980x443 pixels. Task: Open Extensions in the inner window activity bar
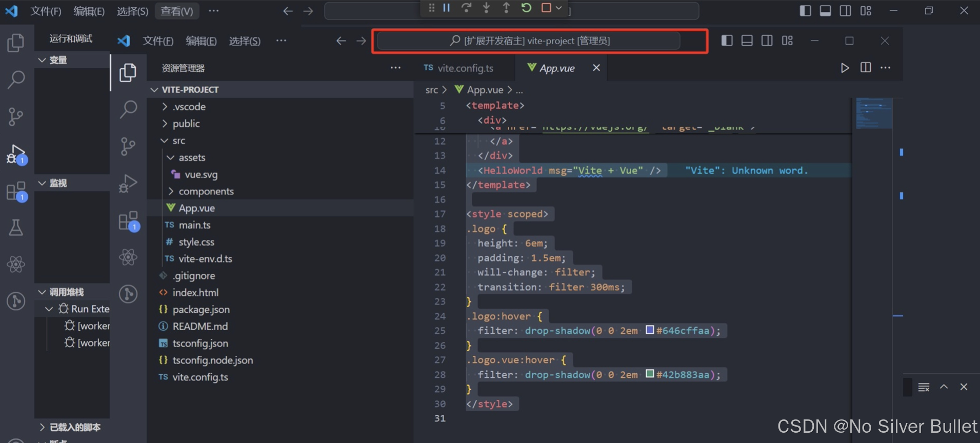128,220
